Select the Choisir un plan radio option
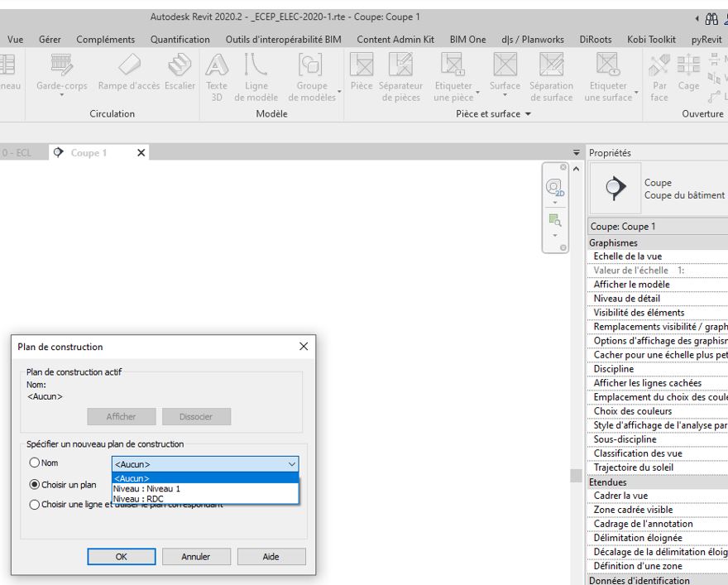 pos(35,484)
